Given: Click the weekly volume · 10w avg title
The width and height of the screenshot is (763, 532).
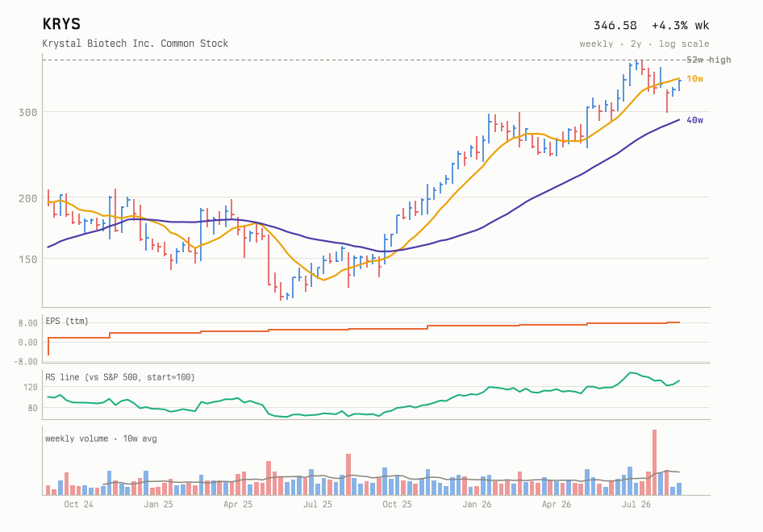Looking at the screenshot, I should (x=101, y=438).
